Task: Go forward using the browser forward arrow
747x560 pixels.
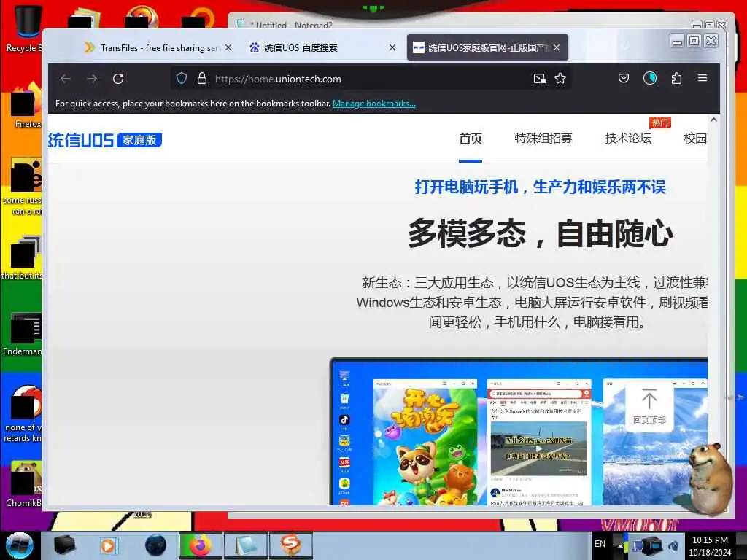Action: pos(92,79)
